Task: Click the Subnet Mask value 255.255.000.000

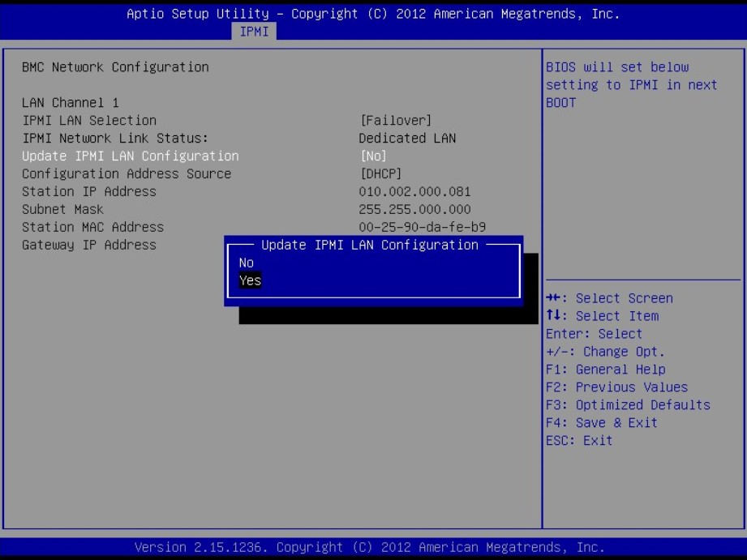Action: 414,209
